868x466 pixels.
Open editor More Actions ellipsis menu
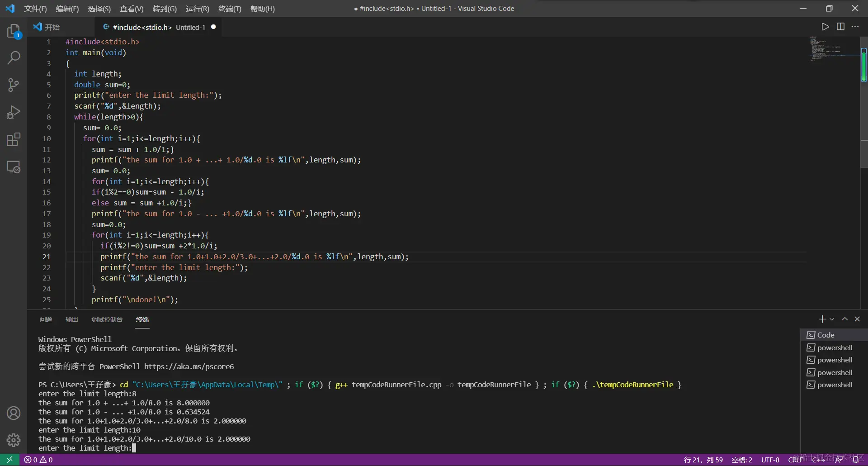point(855,27)
